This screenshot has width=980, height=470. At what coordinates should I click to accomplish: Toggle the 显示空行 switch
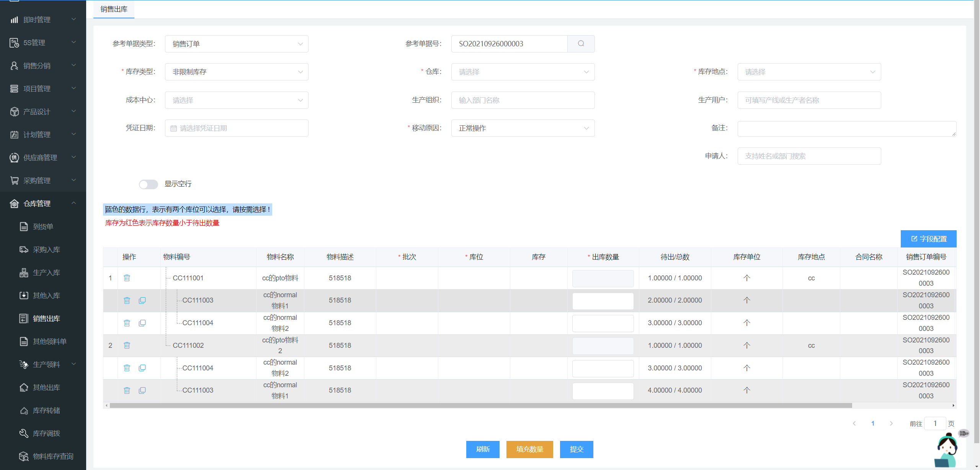click(149, 184)
